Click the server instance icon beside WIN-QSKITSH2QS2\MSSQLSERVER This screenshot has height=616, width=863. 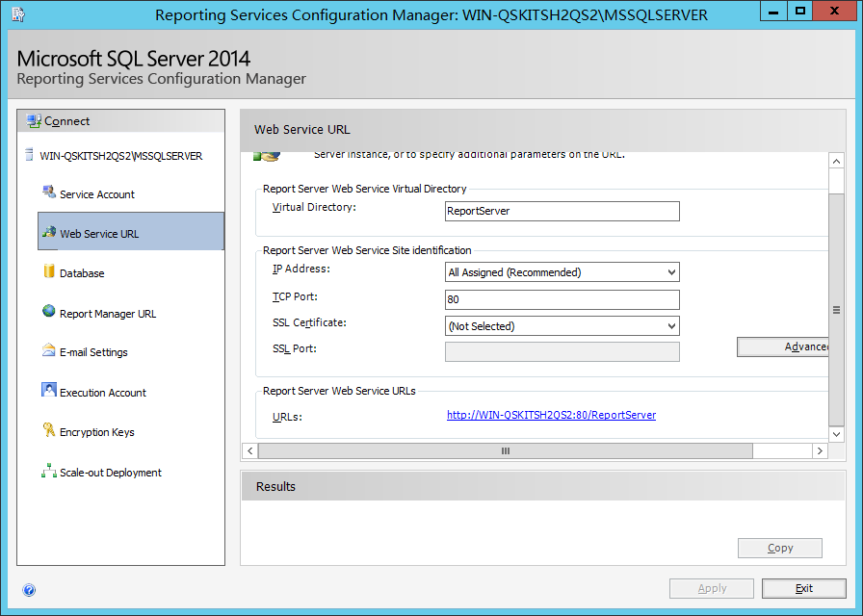[29, 155]
